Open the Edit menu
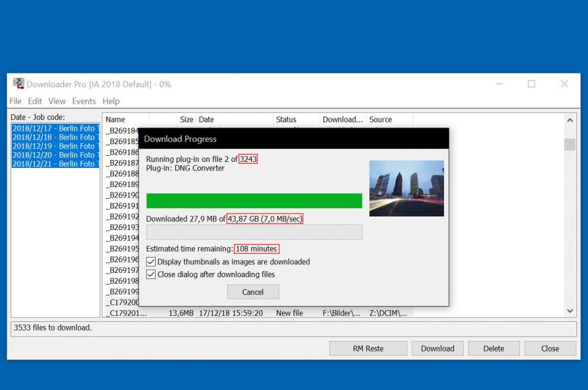This screenshot has width=588, height=390. (x=35, y=101)
